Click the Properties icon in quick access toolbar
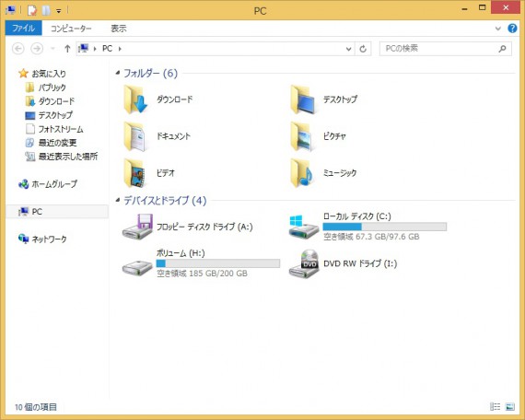This screenshot has width=525, height=420. 32,10
